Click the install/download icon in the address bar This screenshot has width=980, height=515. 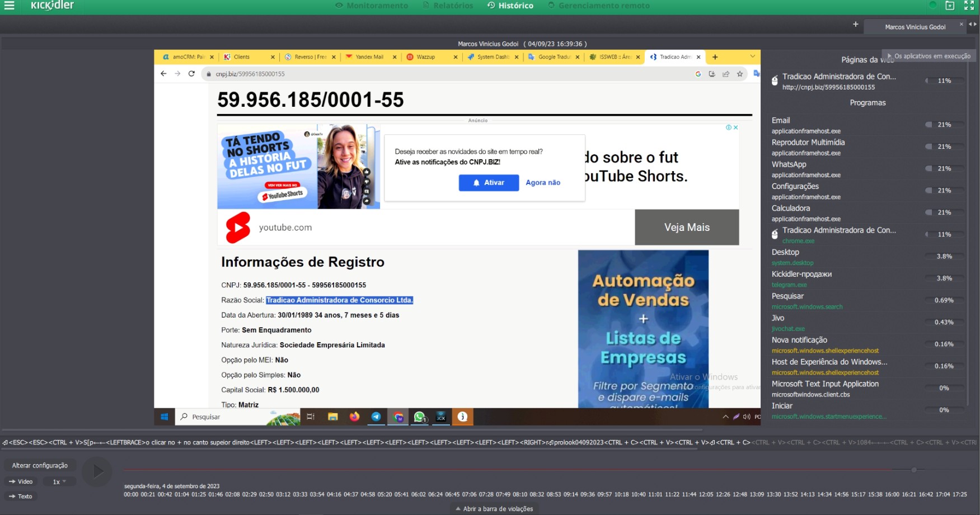[x=712, y=74]
